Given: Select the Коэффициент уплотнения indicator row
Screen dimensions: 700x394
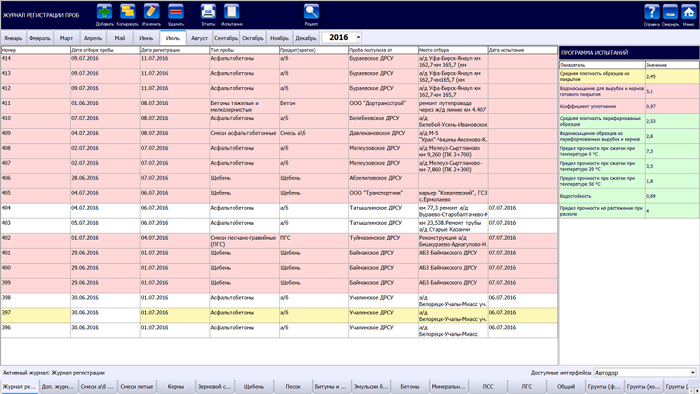Looking at the screenshot, I should 629,106.
